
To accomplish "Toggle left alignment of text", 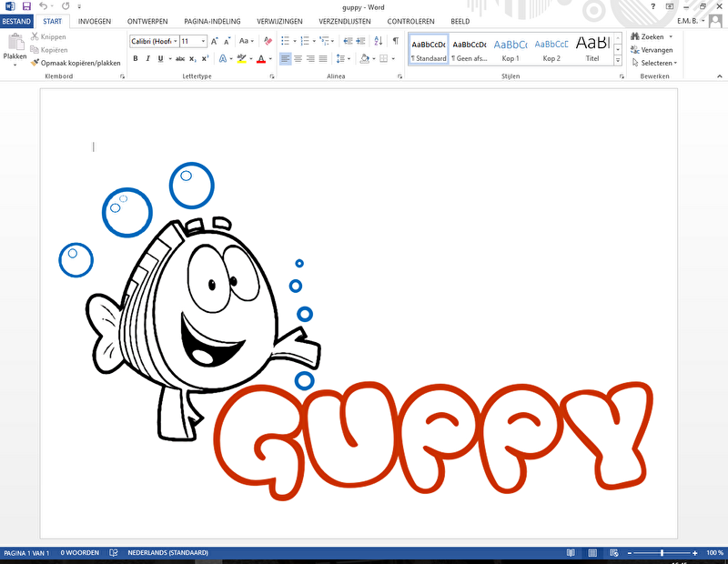I will coord(286,58).
